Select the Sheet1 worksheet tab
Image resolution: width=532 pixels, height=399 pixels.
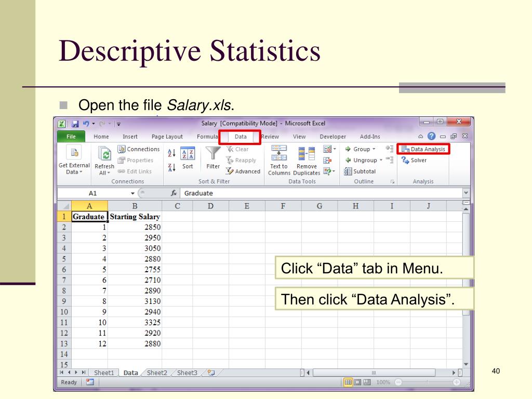[104, 373]
